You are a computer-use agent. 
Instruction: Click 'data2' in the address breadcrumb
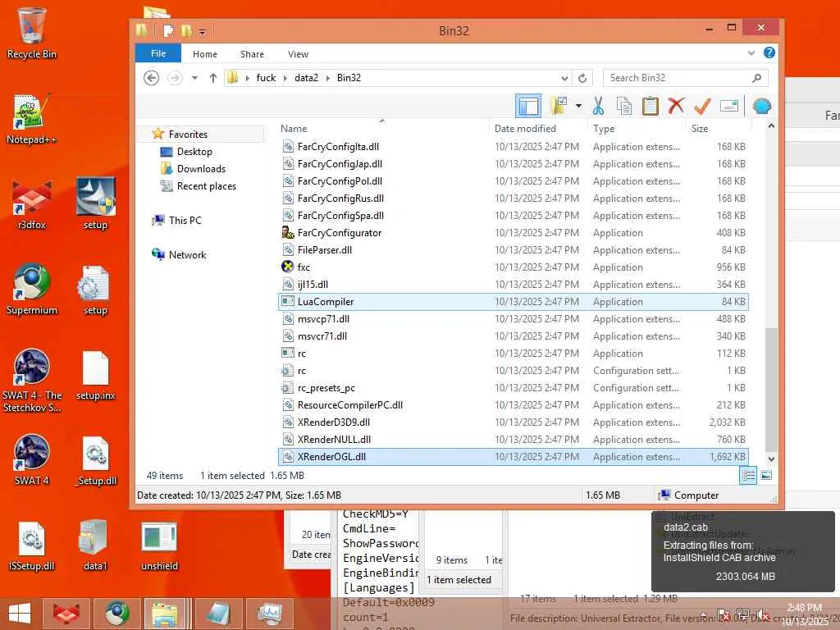pyautogui.click(x=307, y=78)
